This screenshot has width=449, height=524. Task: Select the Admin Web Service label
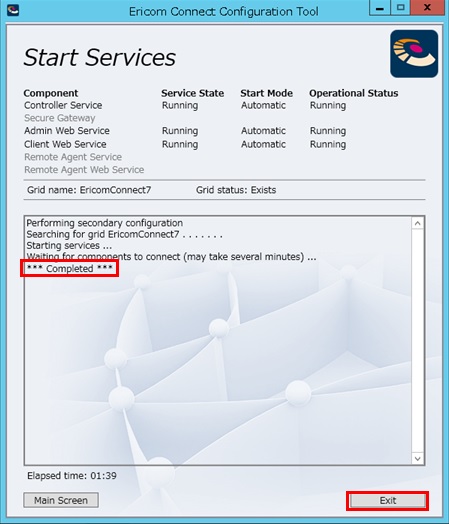pyautogui.click(x=67, y=131)
